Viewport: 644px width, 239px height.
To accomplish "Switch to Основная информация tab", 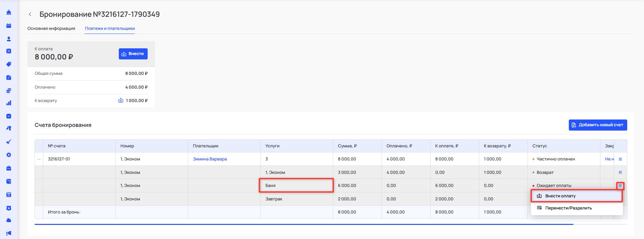I will coord(51,29).
